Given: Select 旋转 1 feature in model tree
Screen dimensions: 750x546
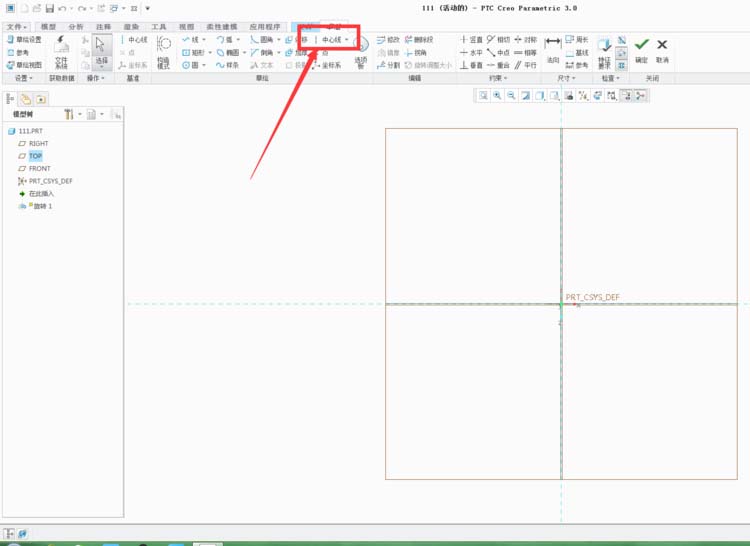Looking at the screenshot, I should coord(35,206).
